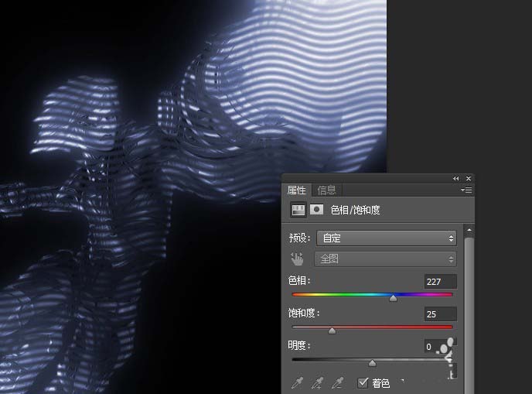Click the saturation value field showing 25
Image resolution: width=532 pixels, height=394 pixels.
point(439,313)
